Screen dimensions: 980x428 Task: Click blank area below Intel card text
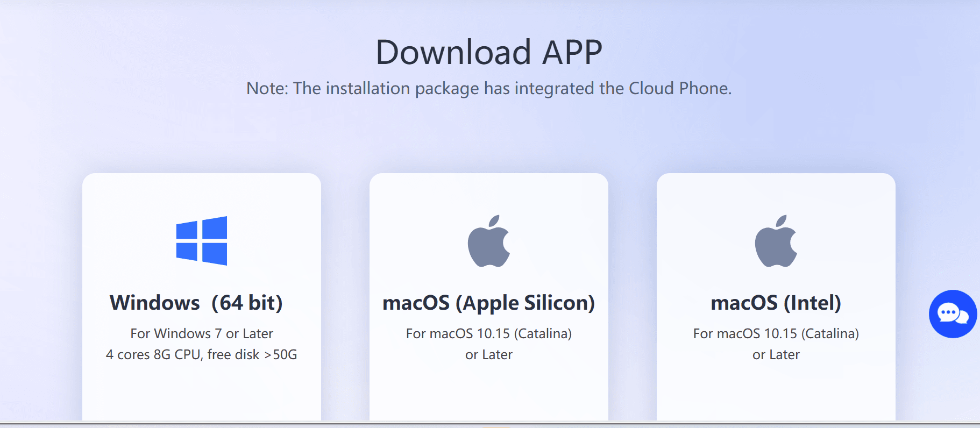click(776, 393)
